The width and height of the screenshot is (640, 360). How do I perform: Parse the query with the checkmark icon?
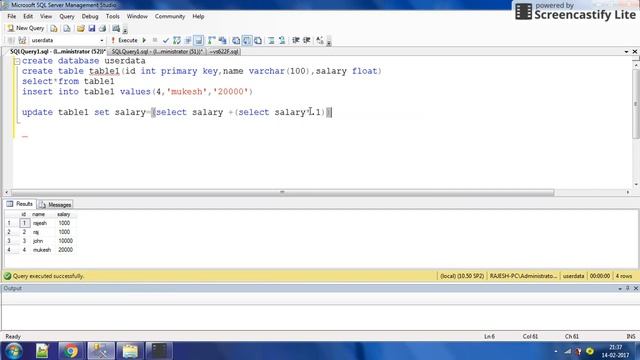[166, 40]
